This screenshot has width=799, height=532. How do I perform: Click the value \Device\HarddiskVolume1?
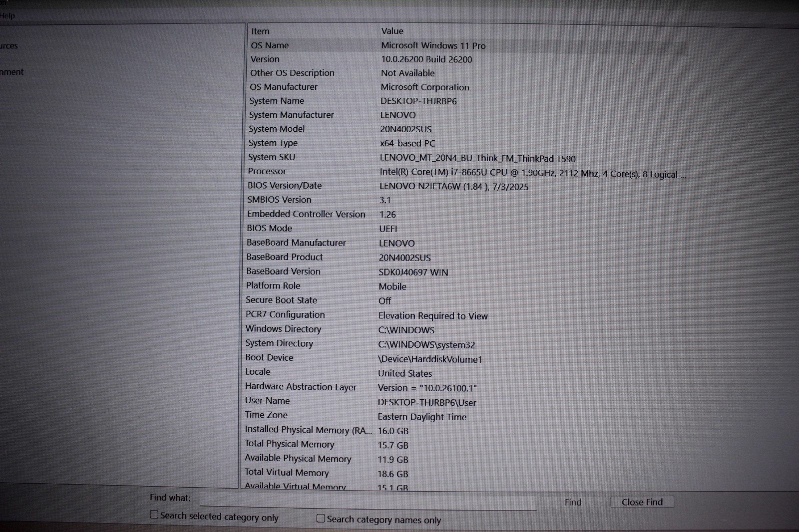pyautogui.click(x=430, y=359)
